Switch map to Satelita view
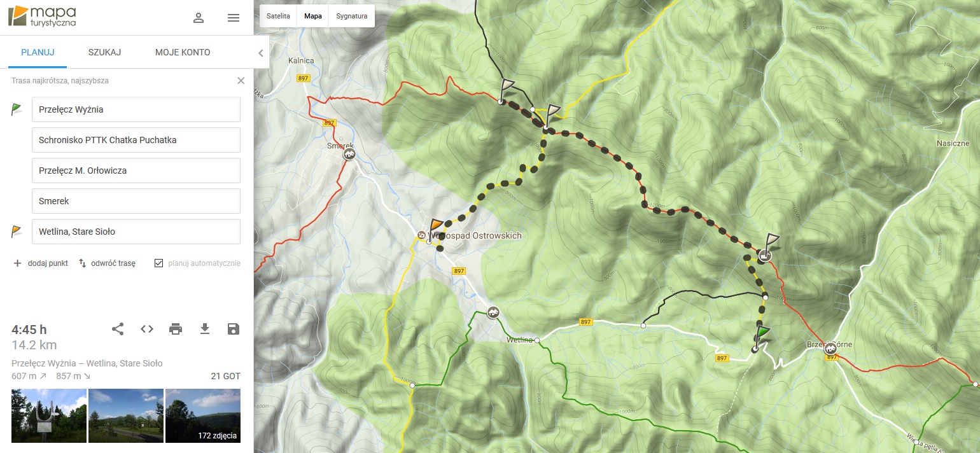The width and height of the screenshot is (980, 453). pyautogui.click(x=279, y=16)
